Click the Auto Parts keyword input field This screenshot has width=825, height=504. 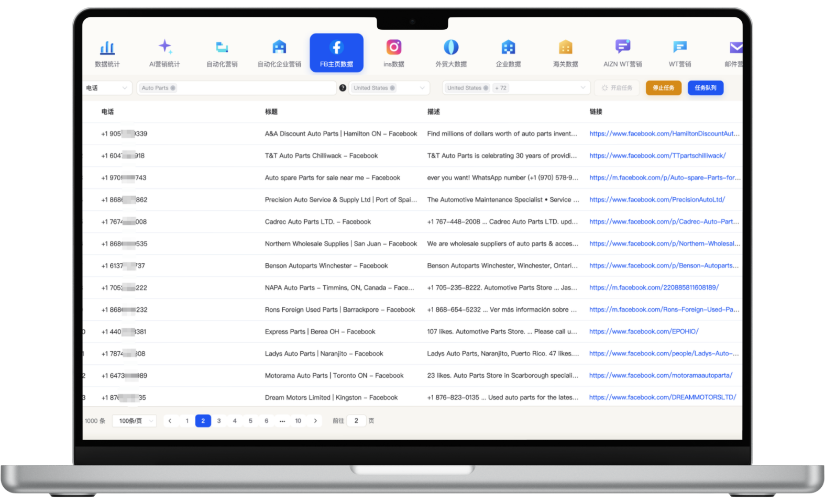(x=236, y=88)
